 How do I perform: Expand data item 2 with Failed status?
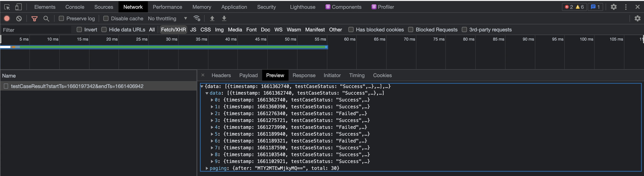(212, 114)
